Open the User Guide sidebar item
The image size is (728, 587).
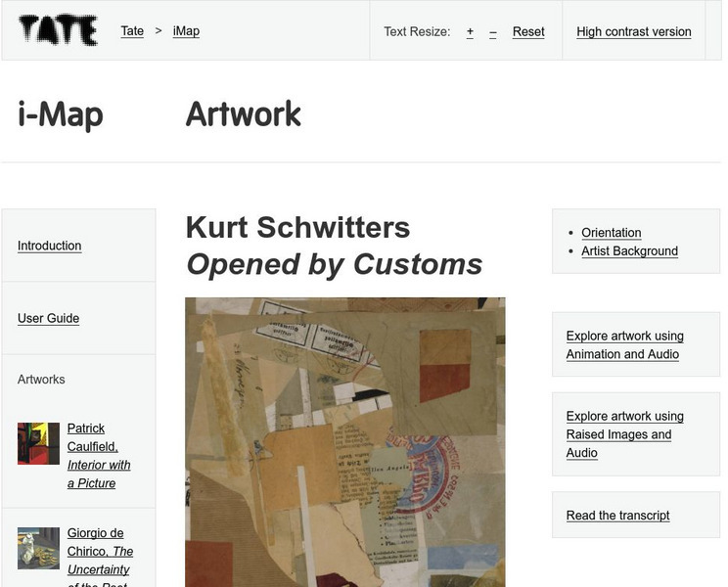click(x=48, y=318)
